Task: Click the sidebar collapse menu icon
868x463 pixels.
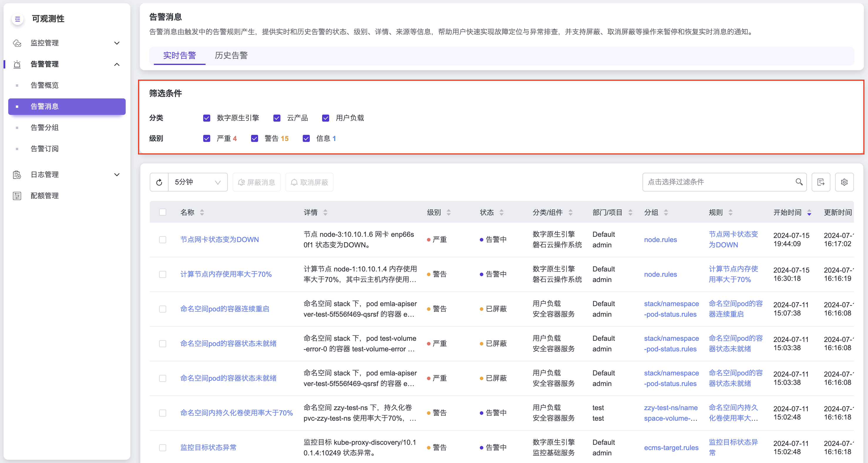Action: click(x=18, y=19)
